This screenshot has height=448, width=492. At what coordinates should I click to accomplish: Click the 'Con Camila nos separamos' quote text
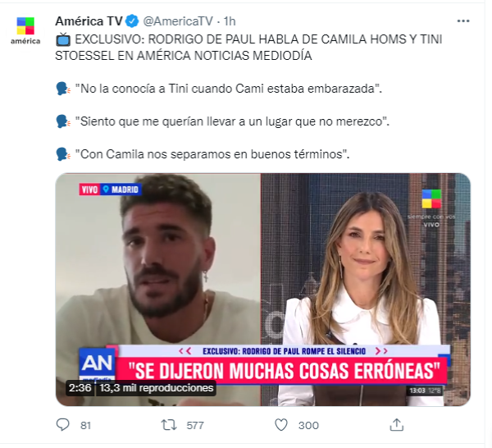coord(212,154)
